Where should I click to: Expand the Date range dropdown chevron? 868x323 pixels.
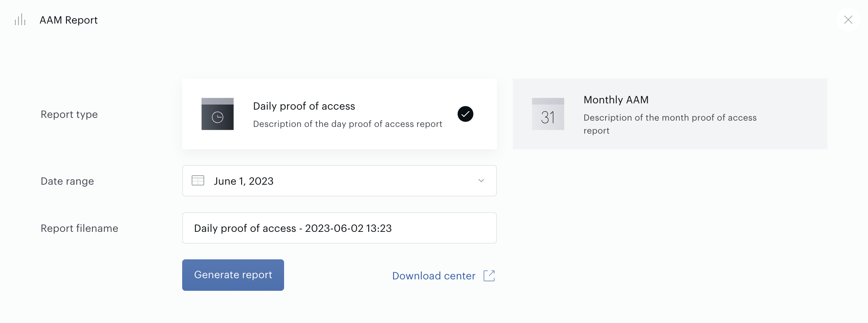(x=481, y=181)
